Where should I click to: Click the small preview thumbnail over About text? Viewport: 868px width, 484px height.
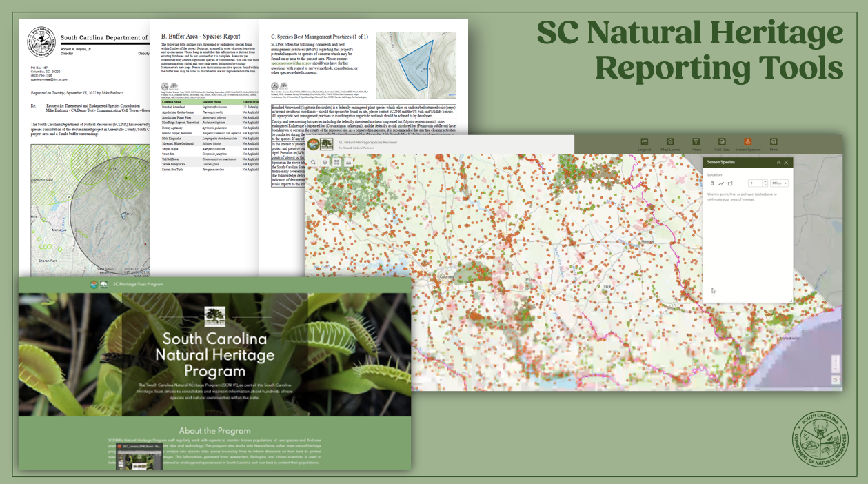click(139, 456)
